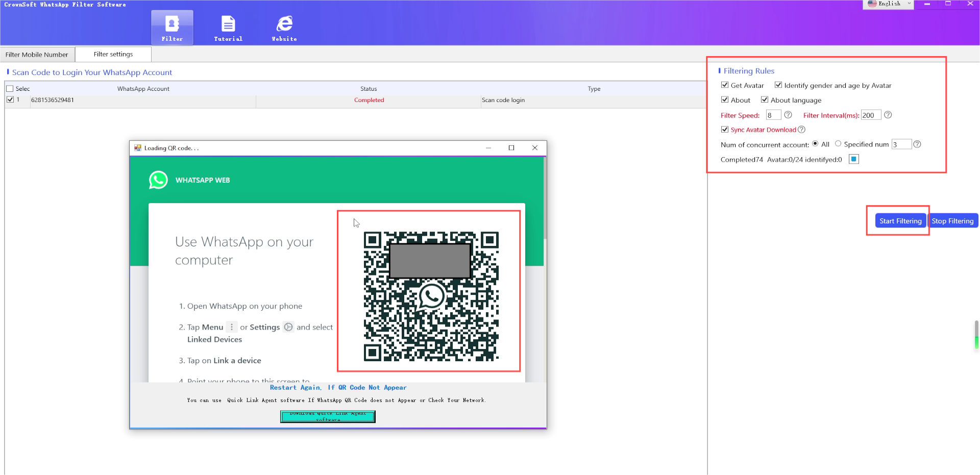
Task: Click the Settings gear icon in instructions
Action: (x=288, y=327)
